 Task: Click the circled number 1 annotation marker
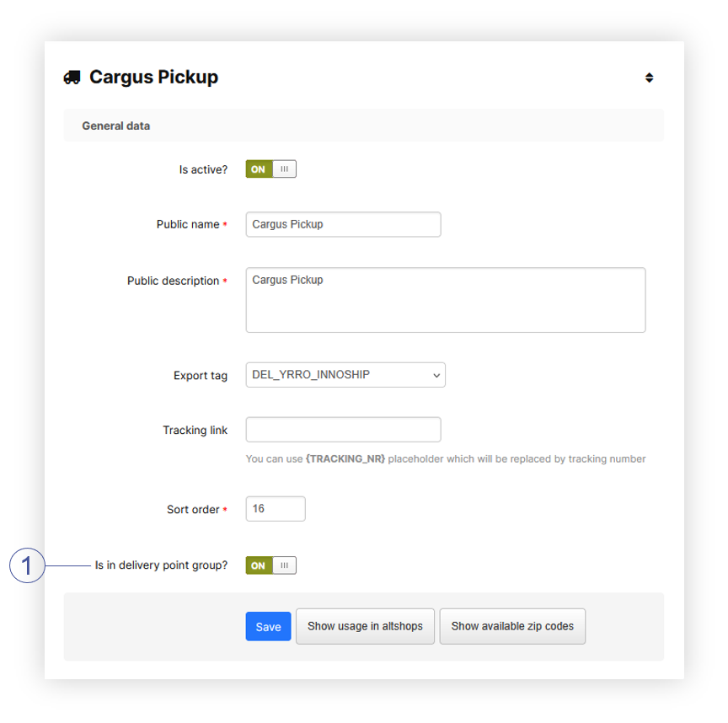pyautogui.click(x=26, y=565)
